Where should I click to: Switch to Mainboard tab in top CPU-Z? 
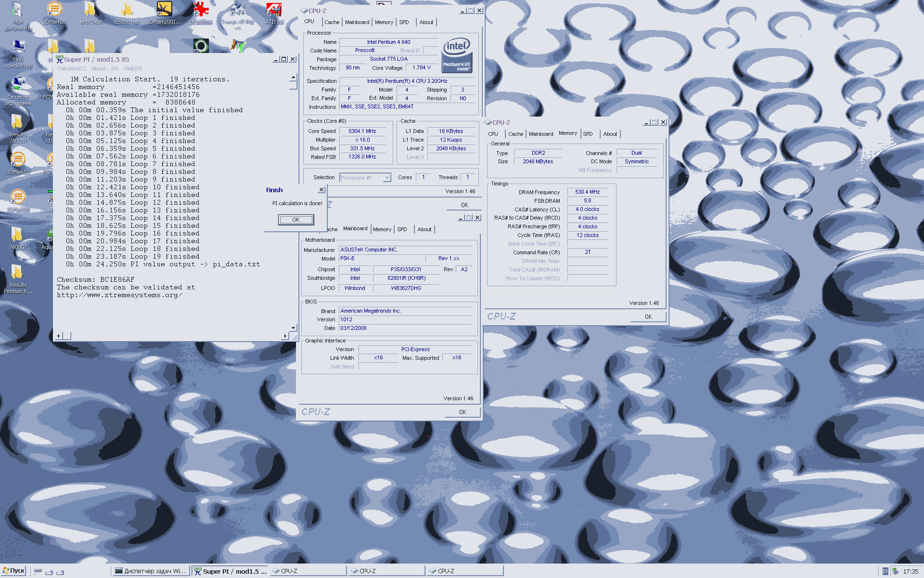coord(357,22)
